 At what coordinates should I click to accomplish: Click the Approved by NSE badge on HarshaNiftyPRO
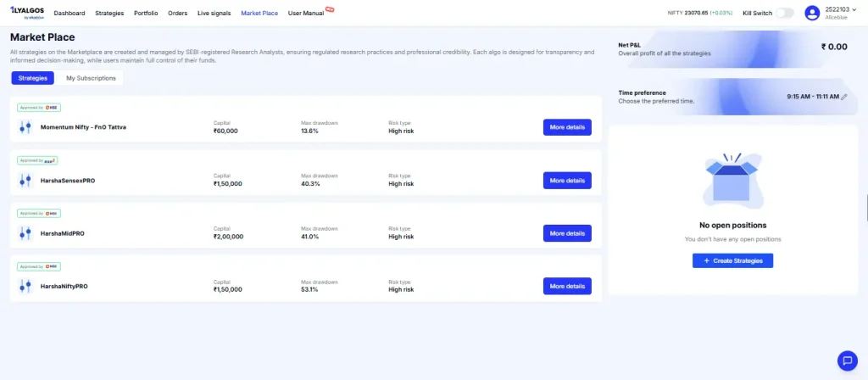tap(39, 266)
